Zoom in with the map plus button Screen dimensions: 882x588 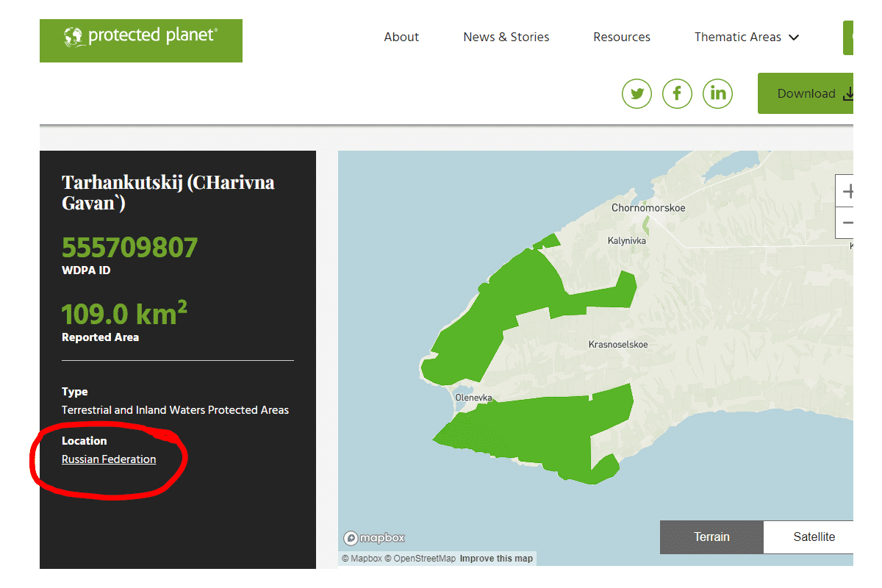[x=846, y=192]
